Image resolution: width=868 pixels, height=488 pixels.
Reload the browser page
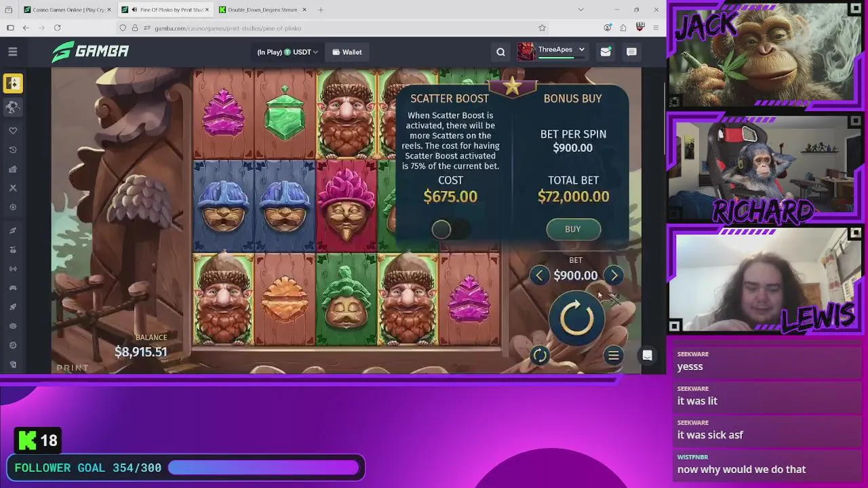[x=57, y=28]
